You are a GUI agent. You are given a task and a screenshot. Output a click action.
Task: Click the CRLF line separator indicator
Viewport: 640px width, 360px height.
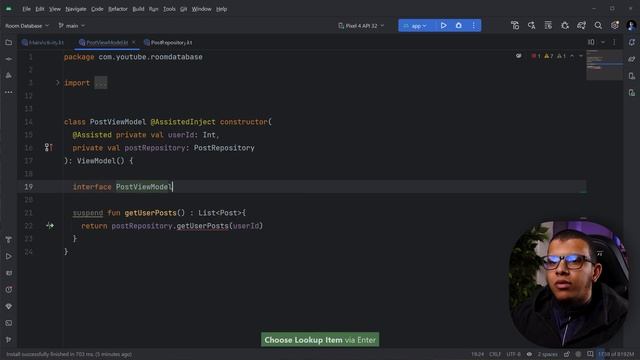pos(495,354)
